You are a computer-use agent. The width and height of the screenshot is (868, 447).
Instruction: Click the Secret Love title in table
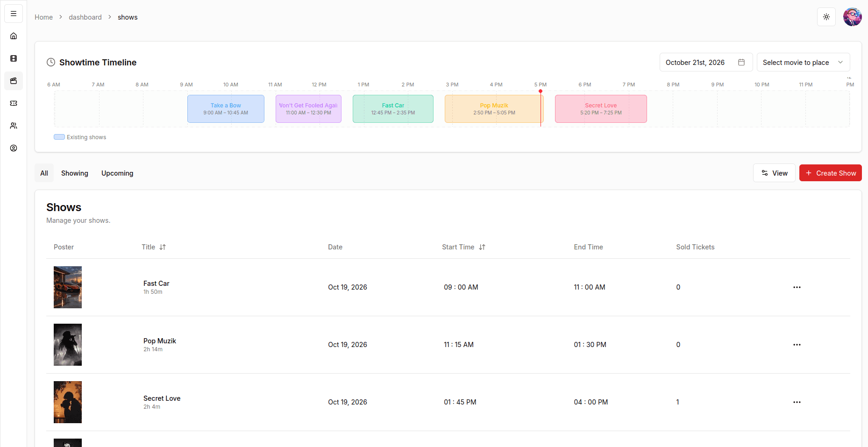coord(162,398)
